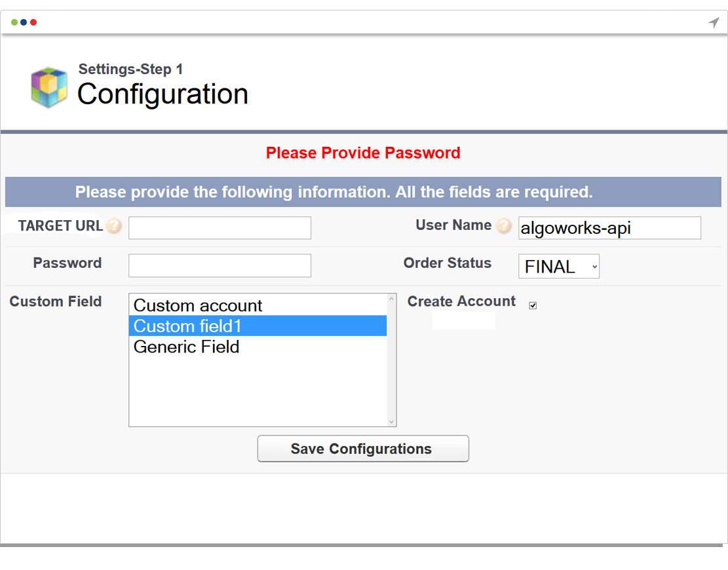Screen dimensions: 728x570
Task: Open the Order Status FINAL dropdown
Action: (558, 267)
